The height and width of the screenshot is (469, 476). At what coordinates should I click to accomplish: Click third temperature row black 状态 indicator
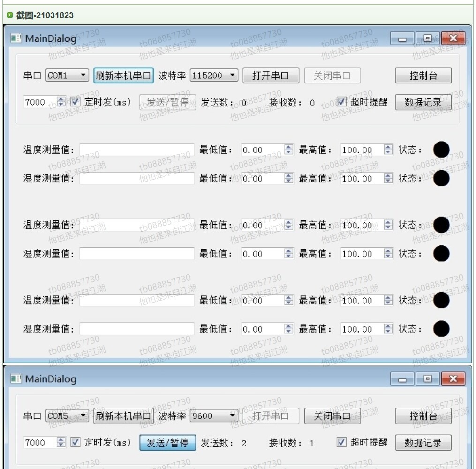441,300
